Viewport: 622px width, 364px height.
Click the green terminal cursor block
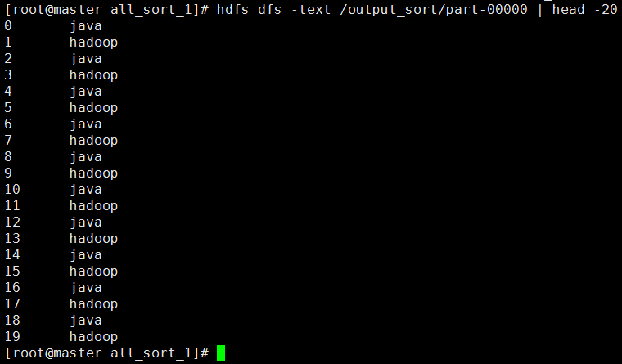pyautogui.click(x=221, y=353)
